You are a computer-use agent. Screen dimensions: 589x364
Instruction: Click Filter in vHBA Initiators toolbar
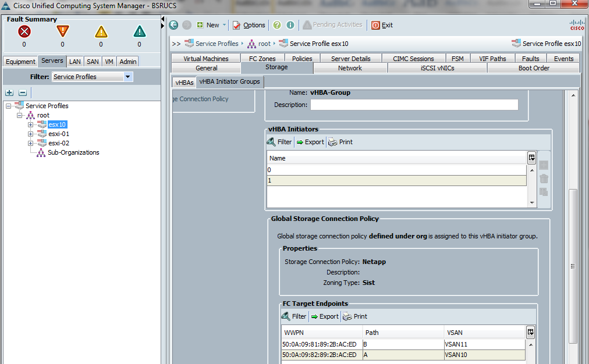click(279, 142)
